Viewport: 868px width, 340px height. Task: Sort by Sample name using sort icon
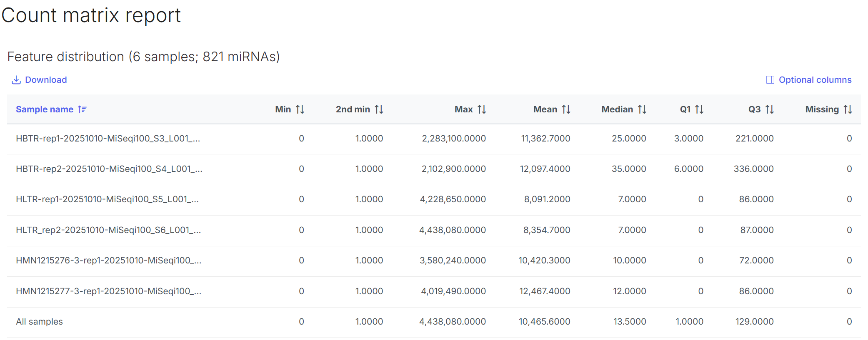83,109
